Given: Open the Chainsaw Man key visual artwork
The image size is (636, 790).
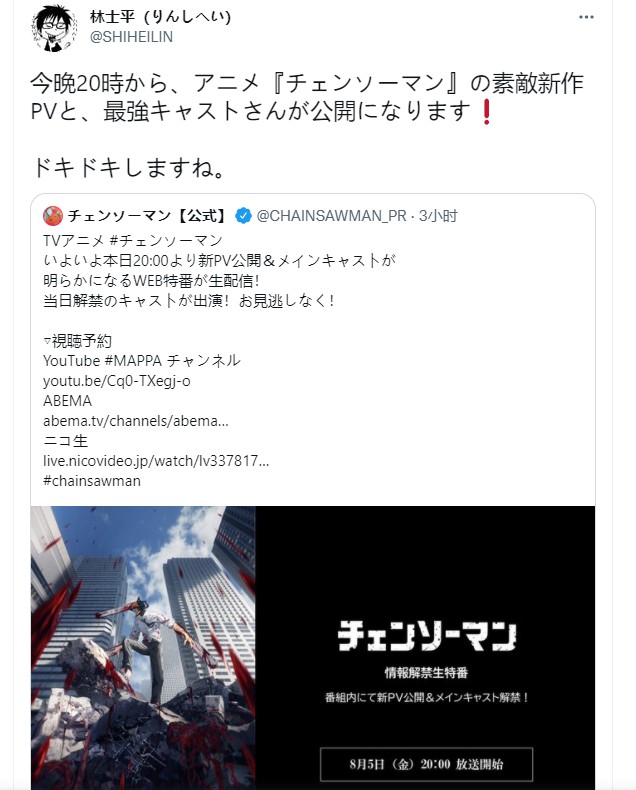Looking at the screenshot, I should 143,648.
